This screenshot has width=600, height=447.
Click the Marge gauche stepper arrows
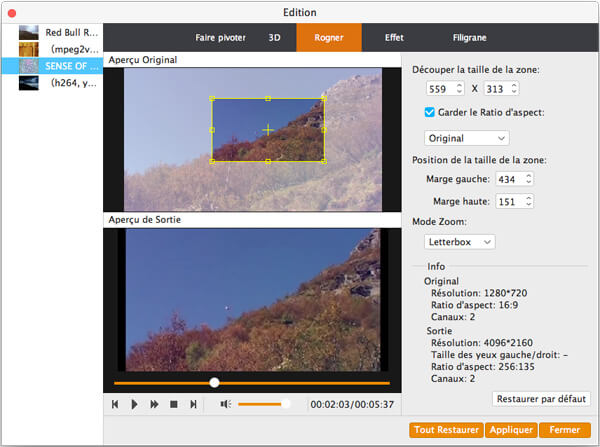point(529,179)
